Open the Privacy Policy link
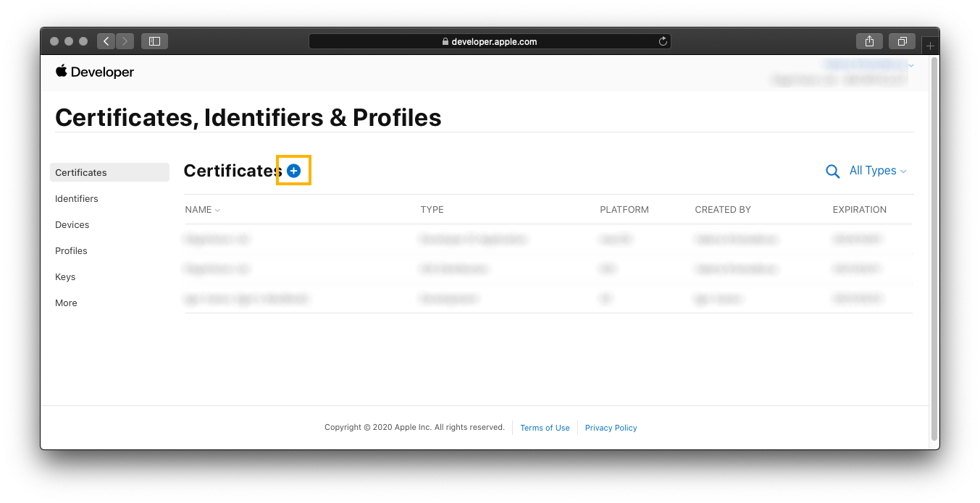 611,428
